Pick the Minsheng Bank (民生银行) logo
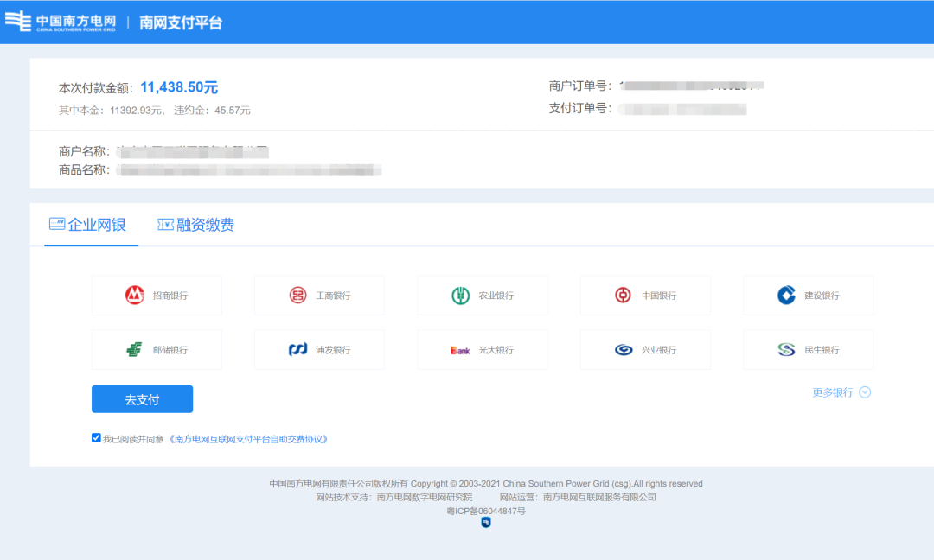Screen dimensions: 934x560 [786, 350]
